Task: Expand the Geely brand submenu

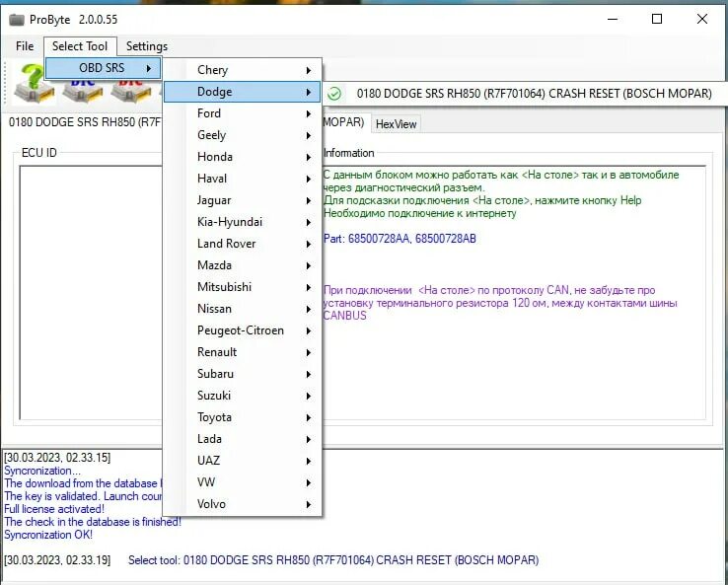Action: (x=242, y=135)
